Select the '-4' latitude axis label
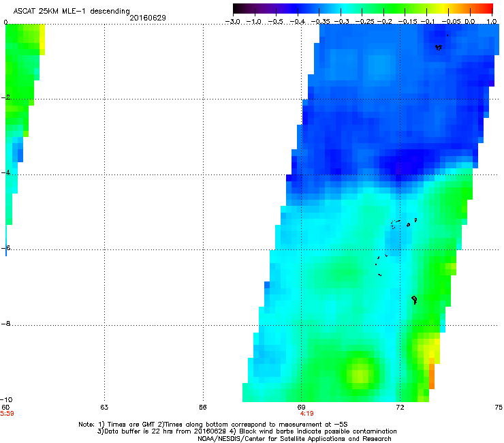 (x=5, y=172)
